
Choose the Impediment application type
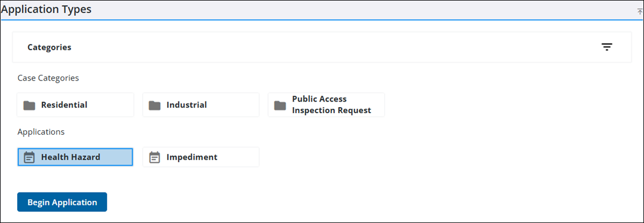tap(192, 158)
